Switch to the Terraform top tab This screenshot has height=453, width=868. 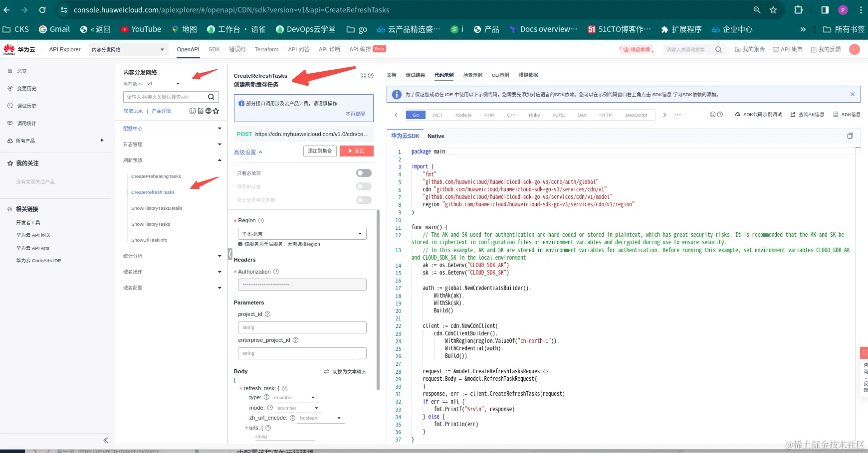[x=266, y=49]
